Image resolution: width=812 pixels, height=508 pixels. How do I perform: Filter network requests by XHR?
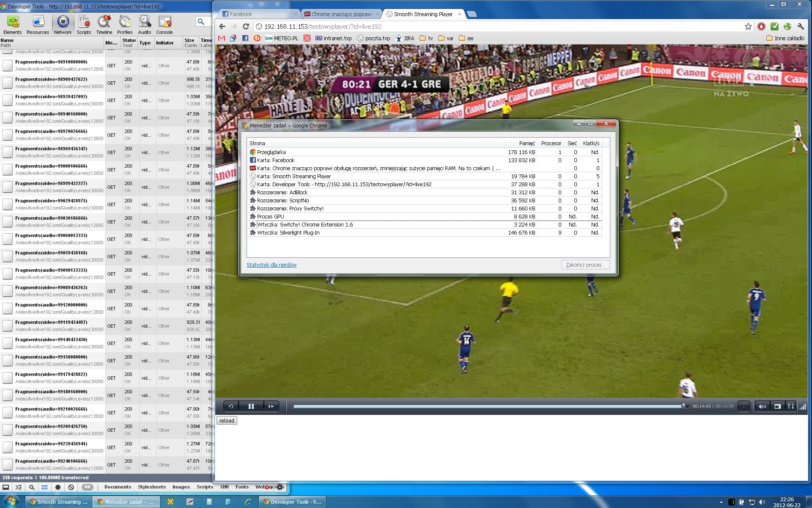(224, 487)
